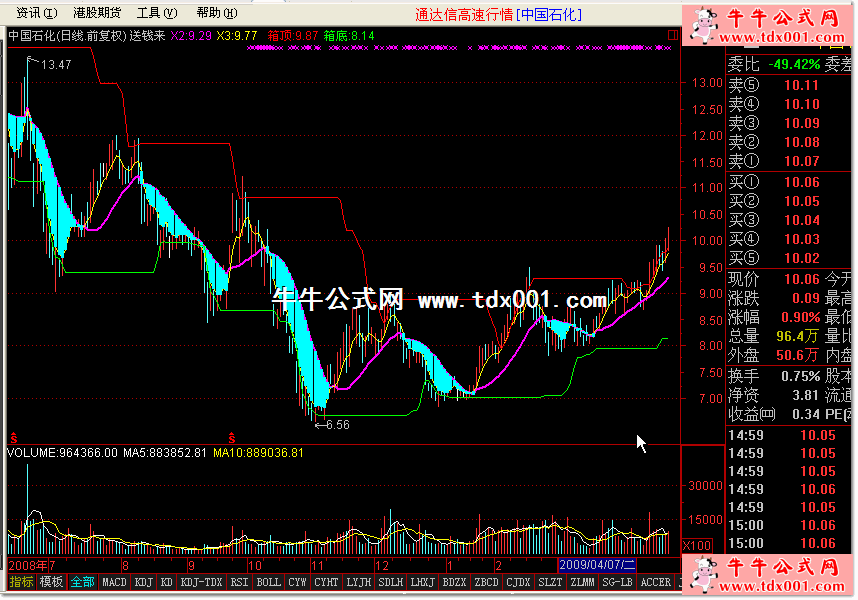Switch to the KD indicator tab
The image size is (858, 600).
point(166,582)
